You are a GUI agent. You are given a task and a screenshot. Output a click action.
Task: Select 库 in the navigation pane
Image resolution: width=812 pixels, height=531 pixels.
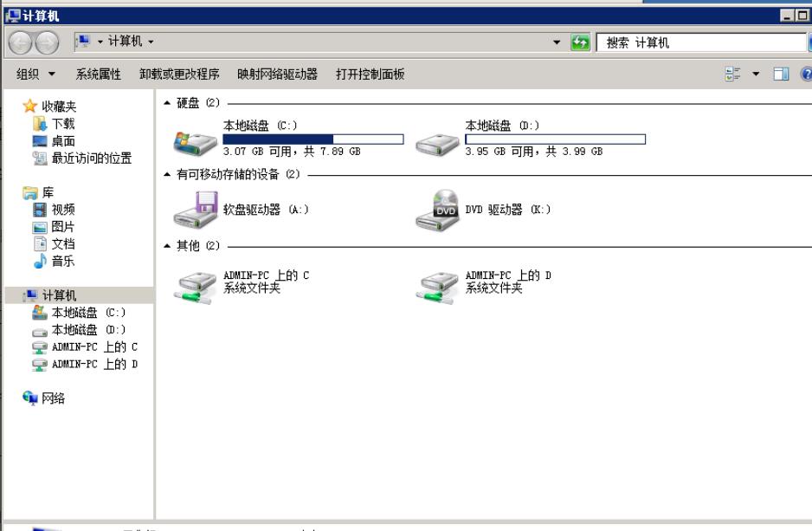pos(38,192)
